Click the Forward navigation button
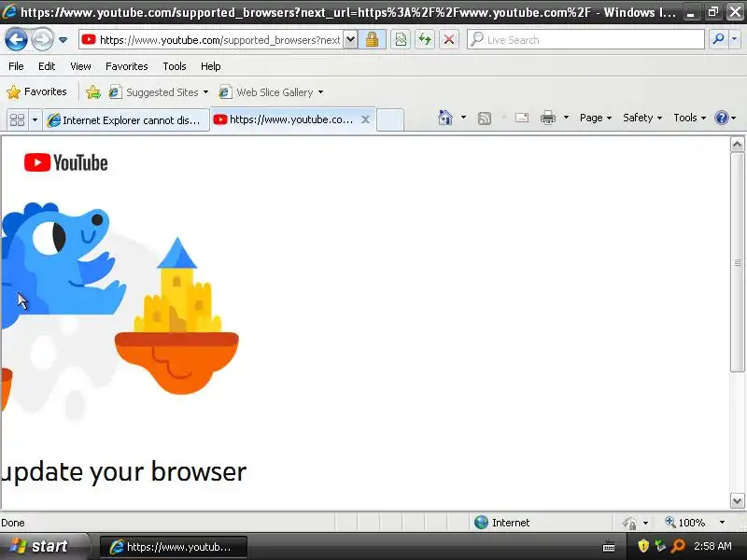This screenshot has width=747, height=560. [x=42, y=40]
